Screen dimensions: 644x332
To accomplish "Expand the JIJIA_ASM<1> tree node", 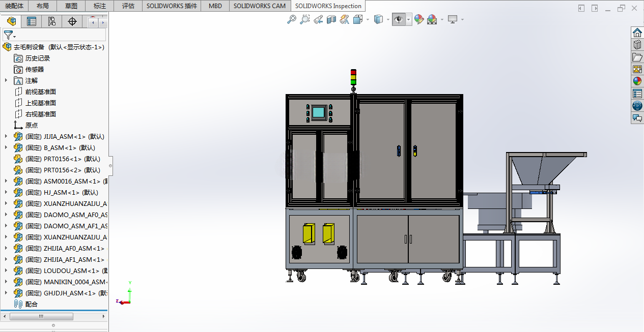I will pos(6,136).
